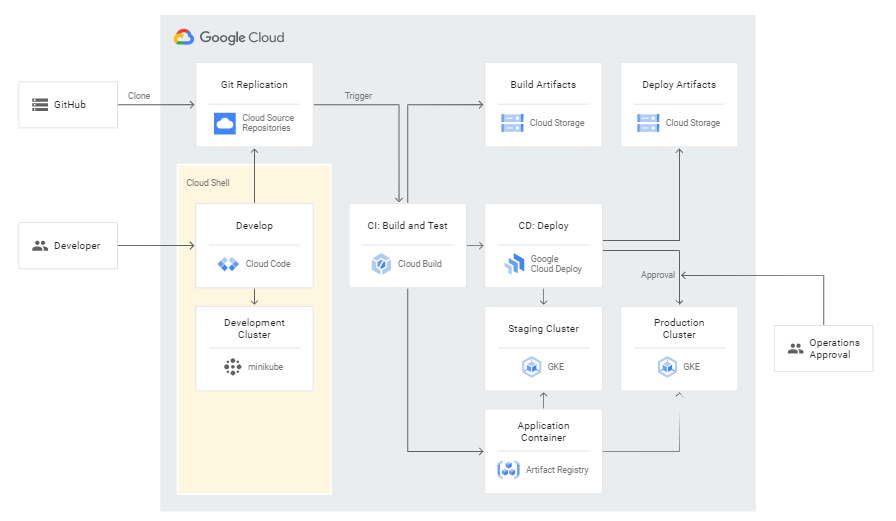
Task: Click the Cloud Source Repositories icon
Action: click(x=225, y=123)
